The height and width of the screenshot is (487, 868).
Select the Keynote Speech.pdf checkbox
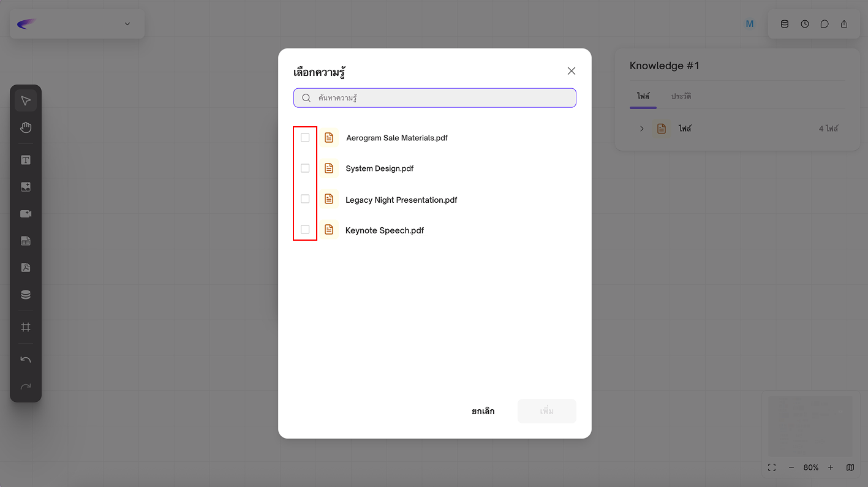pos(305,230)
